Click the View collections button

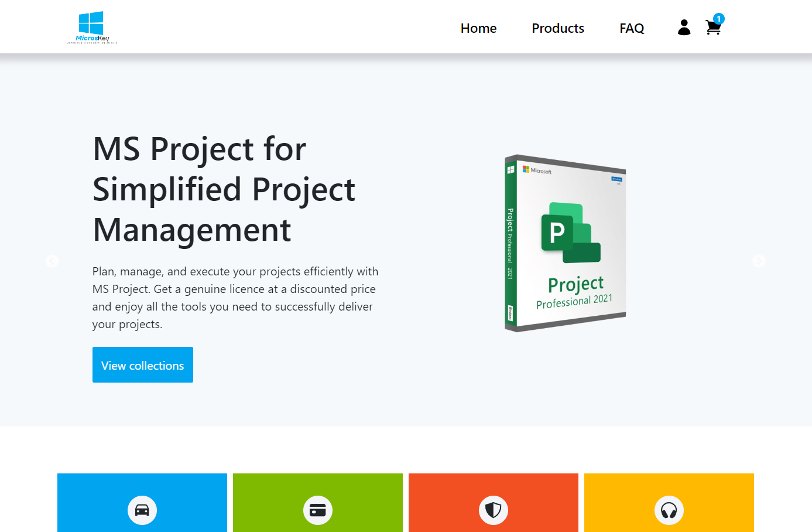(x=143, y=365)
